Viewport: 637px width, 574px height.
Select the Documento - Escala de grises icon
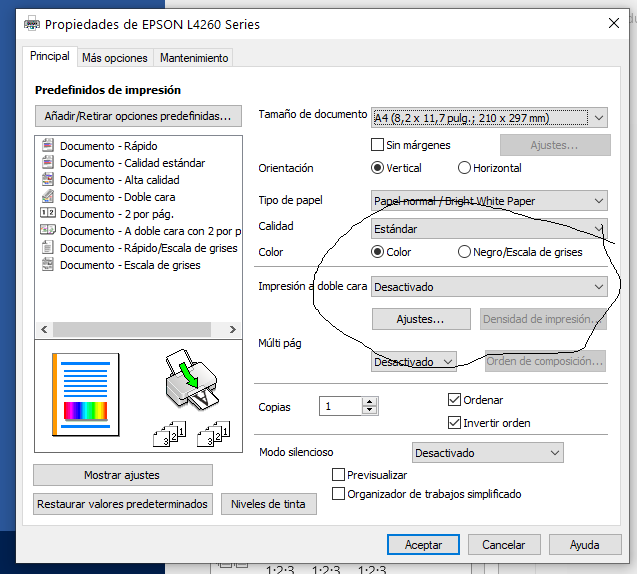(47, 265)
